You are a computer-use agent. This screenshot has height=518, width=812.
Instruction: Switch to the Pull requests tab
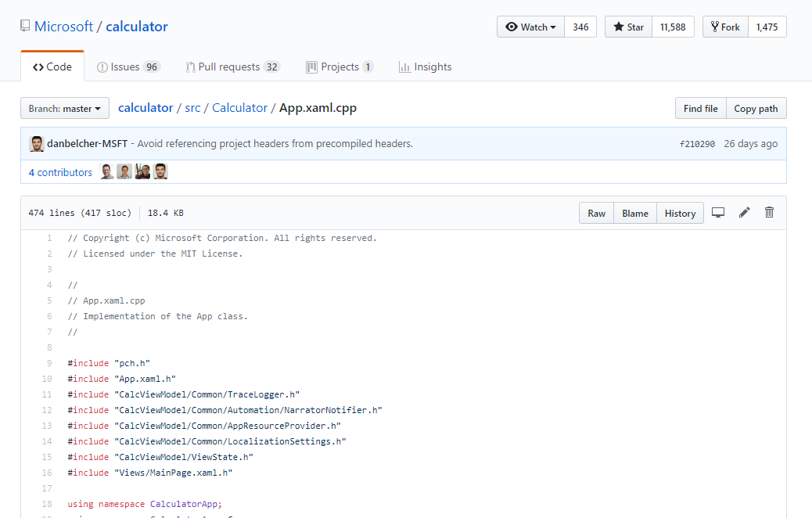[233, 67]
